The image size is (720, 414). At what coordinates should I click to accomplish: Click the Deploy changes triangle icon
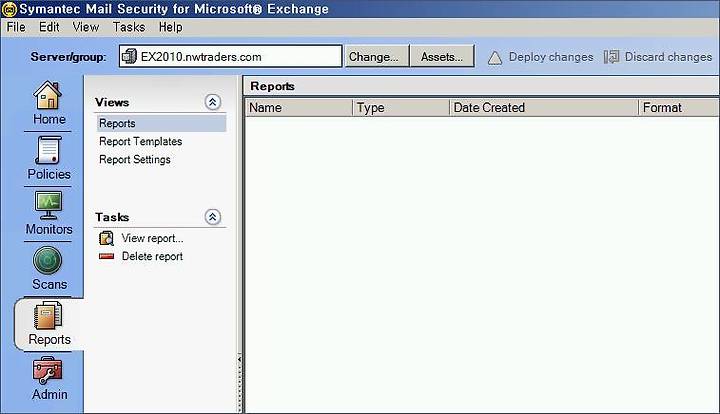(495, 58)
